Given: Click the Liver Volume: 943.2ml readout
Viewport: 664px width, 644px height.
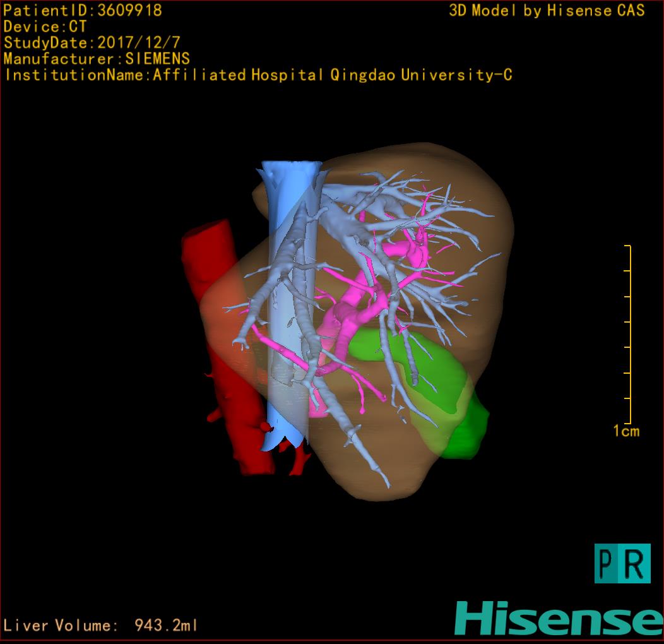Looking at the screenshot, I should pos(100,625).
